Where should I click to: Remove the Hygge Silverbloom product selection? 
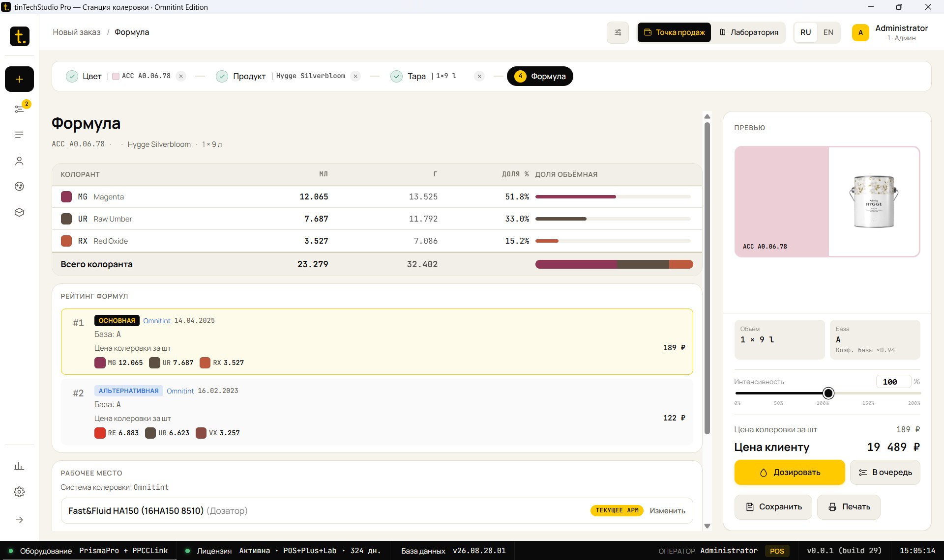[355, 76]
